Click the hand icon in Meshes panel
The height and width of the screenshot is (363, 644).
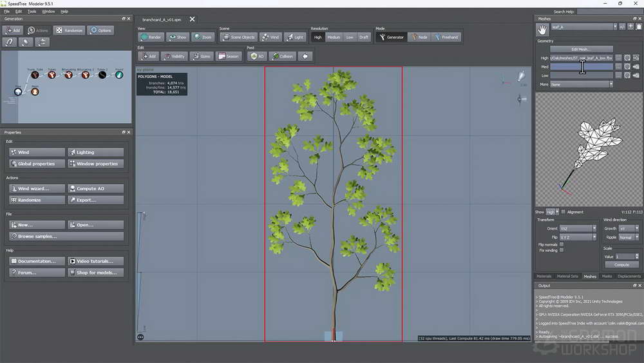(542, 29)
